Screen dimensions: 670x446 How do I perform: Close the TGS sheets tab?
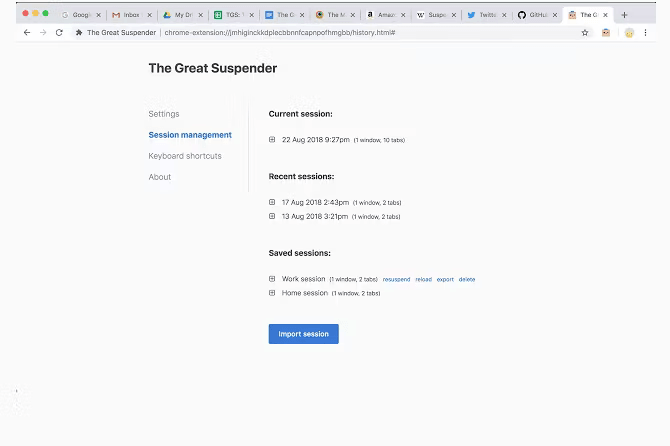coord(251,15)
